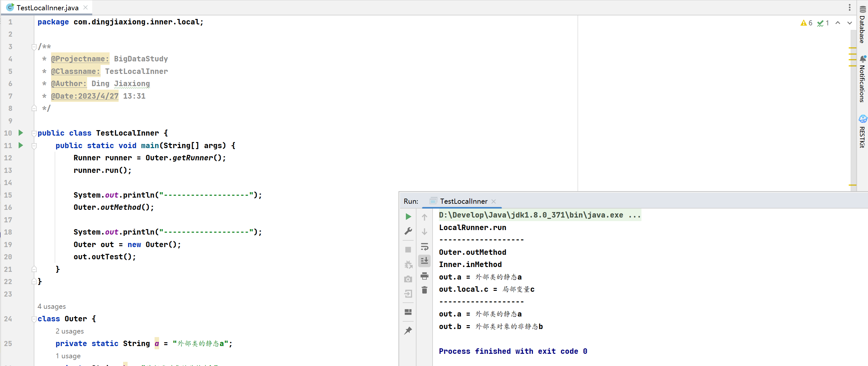The height and width of the screenshot is (366, 868).
Task: Toggle Soft-Wrap in console output
Action: pyautogui.click(x=425, y=247)
